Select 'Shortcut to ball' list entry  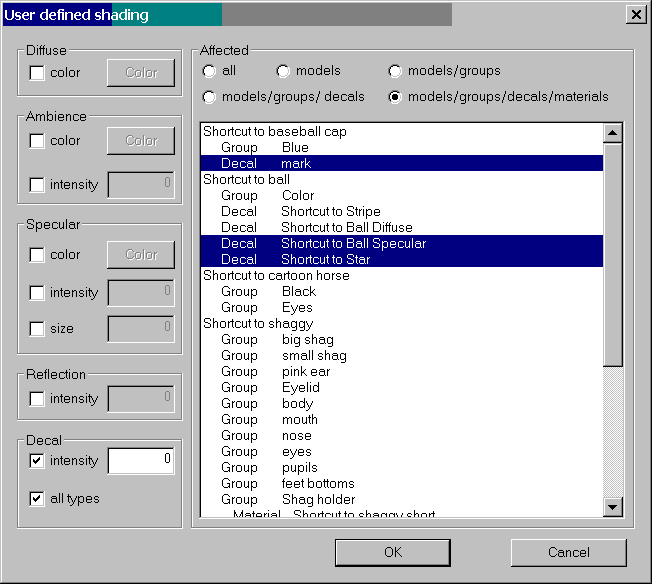click(402, 179)
